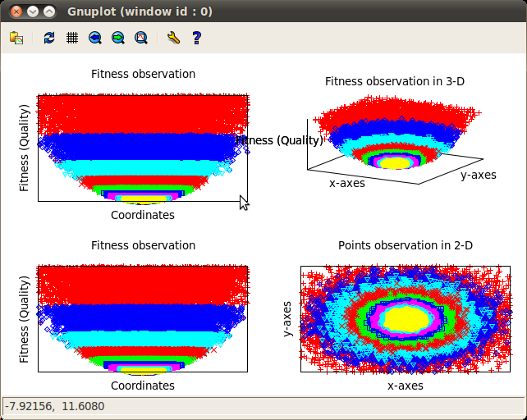Click the yellow center of the 3-D plot

[x=395, y=162]
